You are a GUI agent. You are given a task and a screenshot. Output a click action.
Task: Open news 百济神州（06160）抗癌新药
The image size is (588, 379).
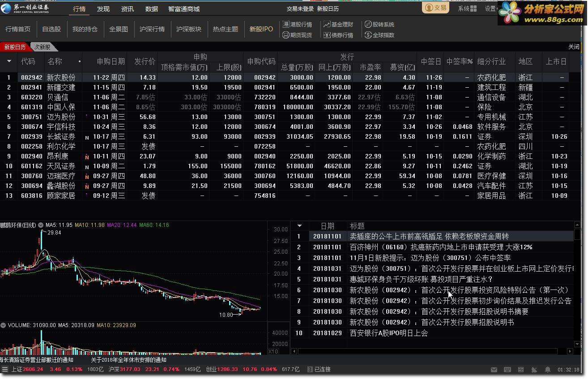click(441, 247)
